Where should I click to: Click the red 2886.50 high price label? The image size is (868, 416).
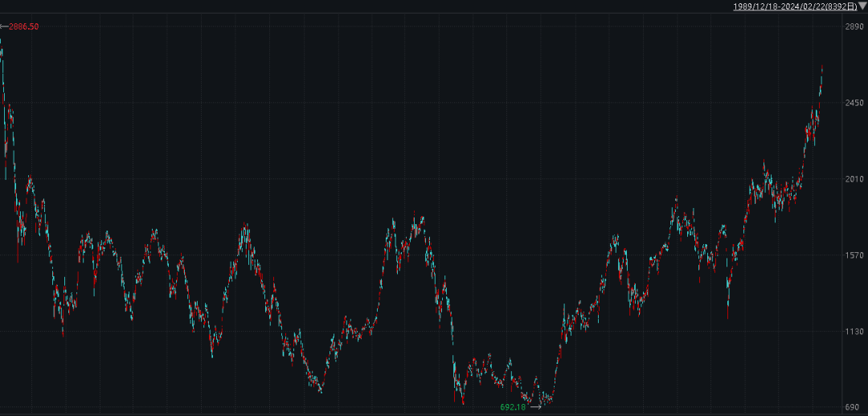pos(23,27)
